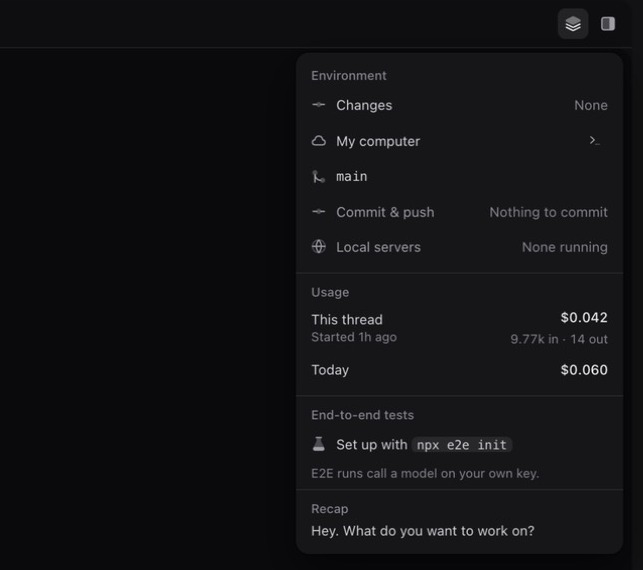The height and width of the screenshot is (570, 643).
Task: Click the Environment section heading
Action: 349,76
